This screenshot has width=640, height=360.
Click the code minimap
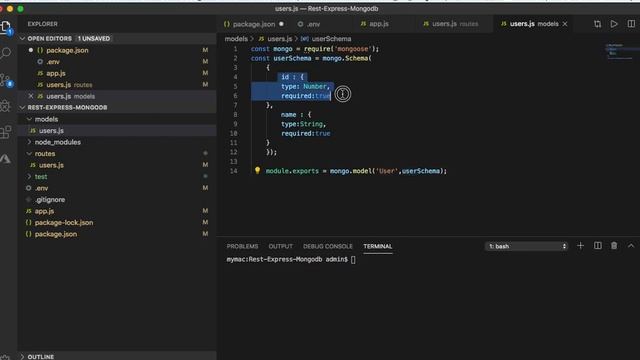coord(619,51)
